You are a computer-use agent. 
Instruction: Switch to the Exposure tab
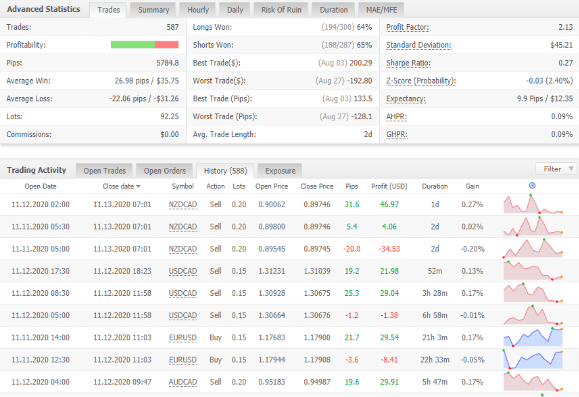[x=280, y=171]
